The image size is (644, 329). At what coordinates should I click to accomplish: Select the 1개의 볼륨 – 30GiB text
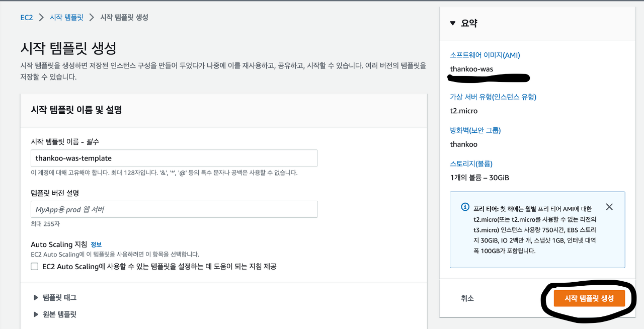[479, 178]
